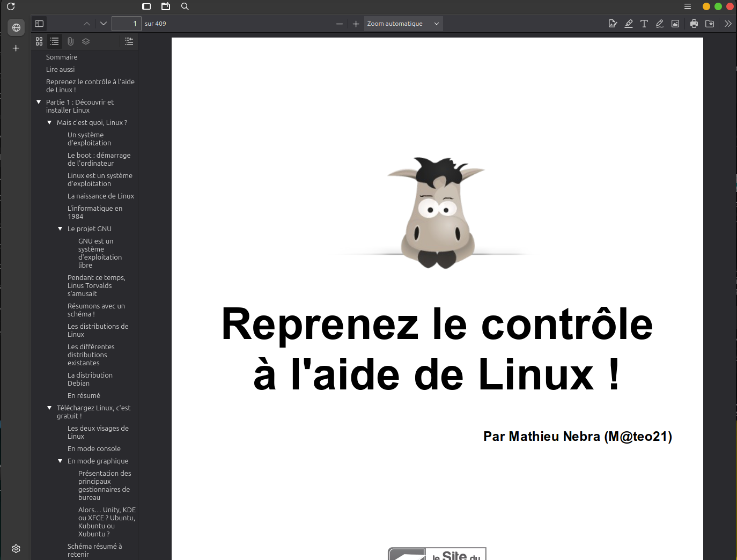
Task: Go to 'Alors… Unity, KDE ou XFCE ?' entry
Action: [x=107, y=522]
